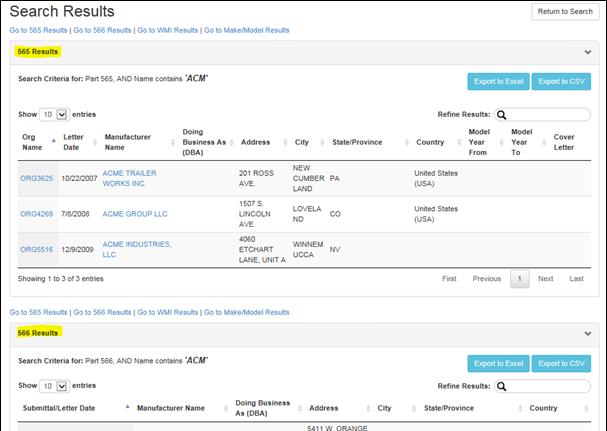The image size is (607, 431).
Task: Go to Next page of 565 results
Action: [x=545, y=279]
